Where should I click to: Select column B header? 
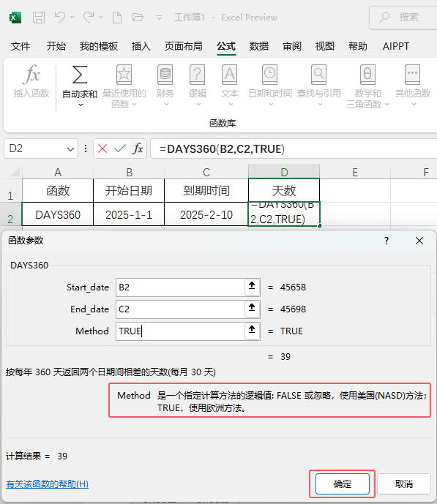129,173
